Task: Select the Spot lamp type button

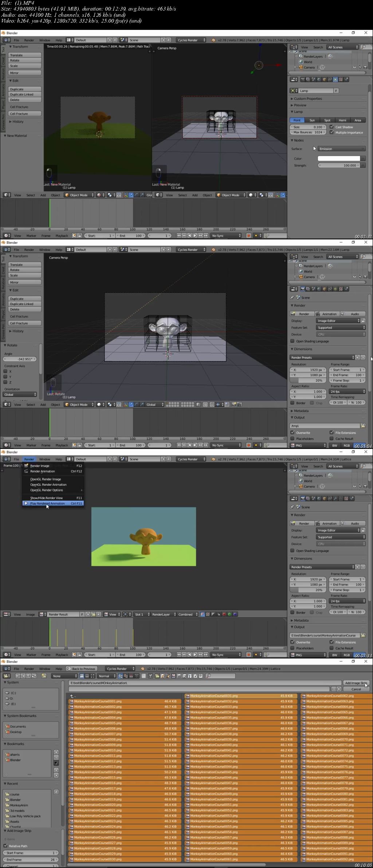Action: (327, 120)
